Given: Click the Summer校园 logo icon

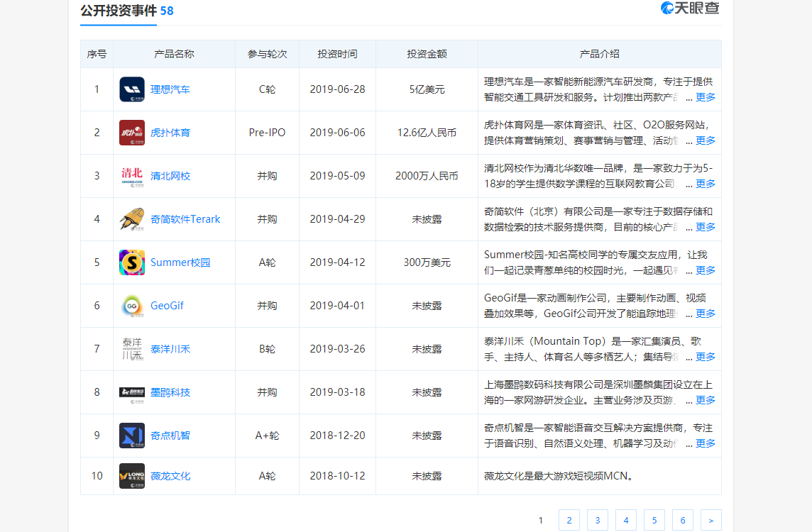Looking at the screenshot, I should (x=132, y=262).
